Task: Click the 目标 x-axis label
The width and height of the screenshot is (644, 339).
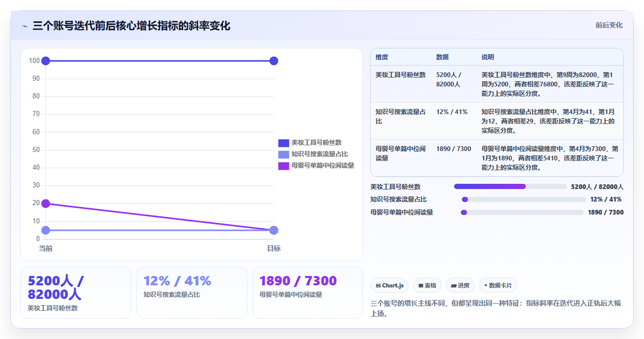Action: (x=274, y=248)
